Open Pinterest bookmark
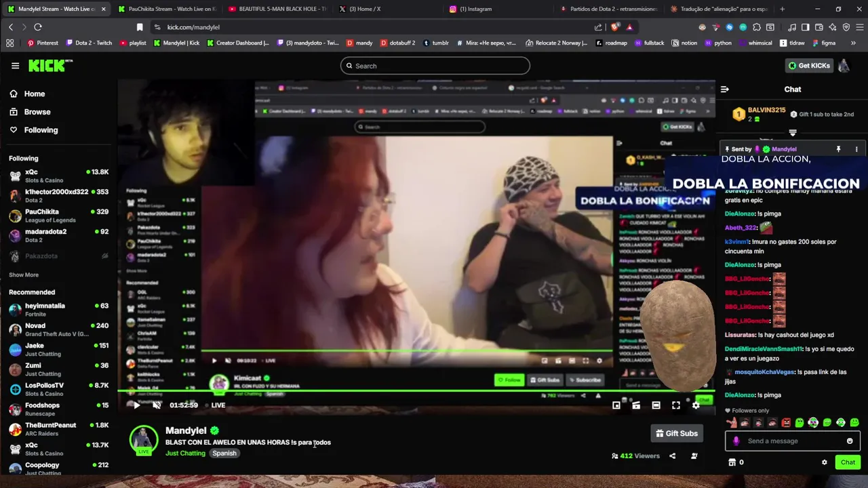This screenshot has height=488, width=868. coord(43,43)
